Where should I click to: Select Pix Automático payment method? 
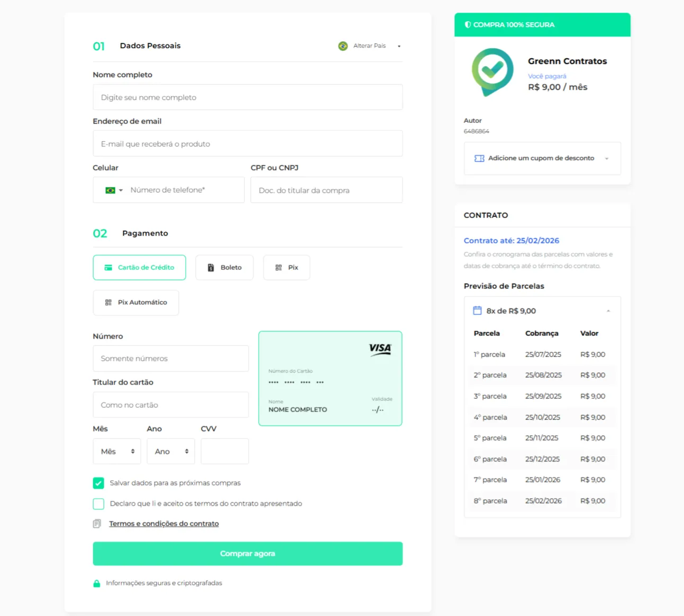136,302
